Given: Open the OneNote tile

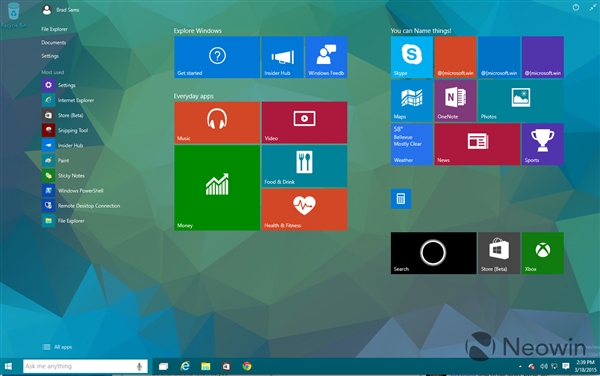Looking at the screenshot, I should point(455,101).
